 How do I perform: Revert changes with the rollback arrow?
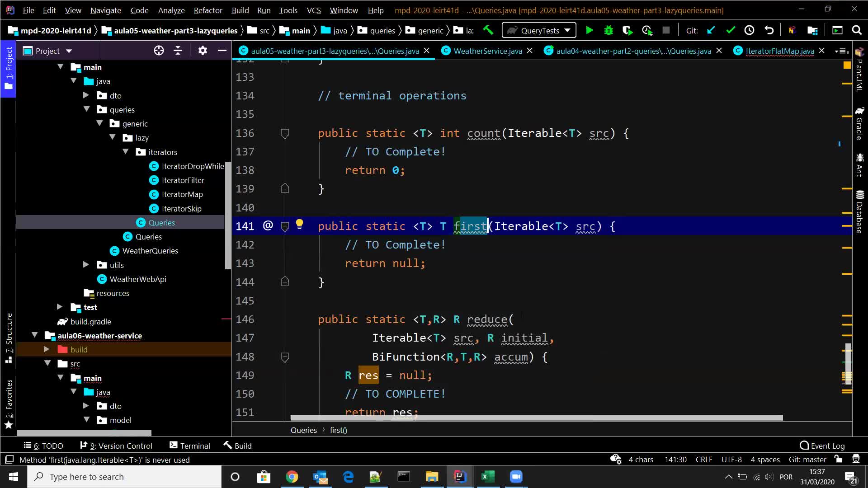click(x=769, y=30)
